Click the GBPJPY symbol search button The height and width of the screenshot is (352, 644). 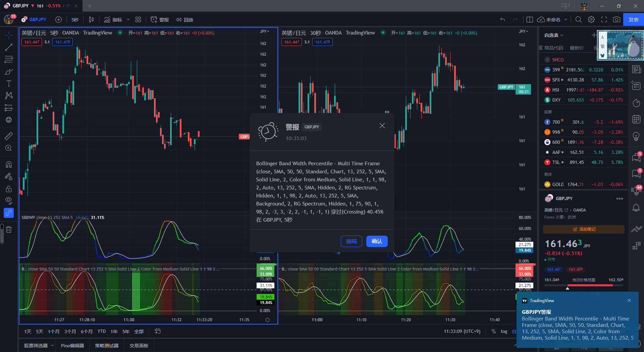click(x=34, y=19)
